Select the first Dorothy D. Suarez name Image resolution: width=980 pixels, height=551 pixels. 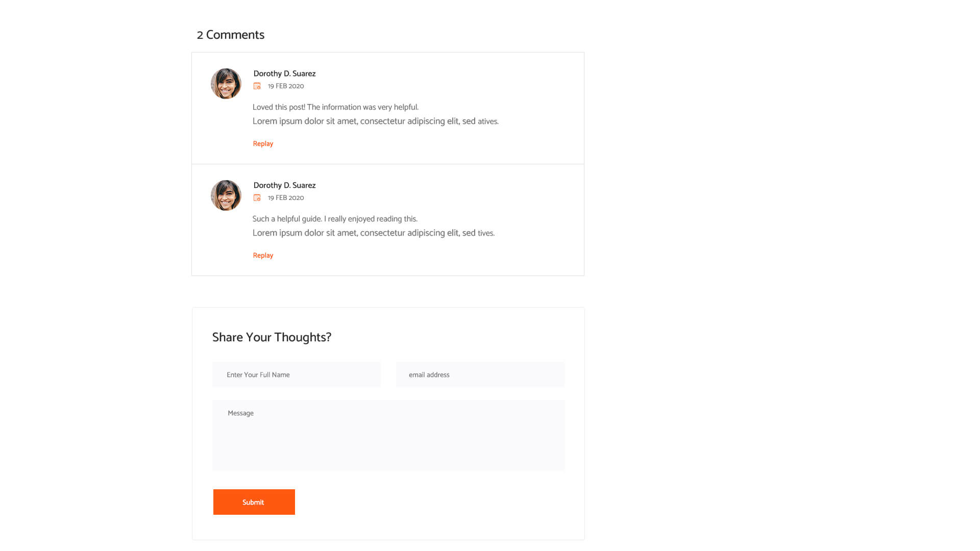(284, 74)
